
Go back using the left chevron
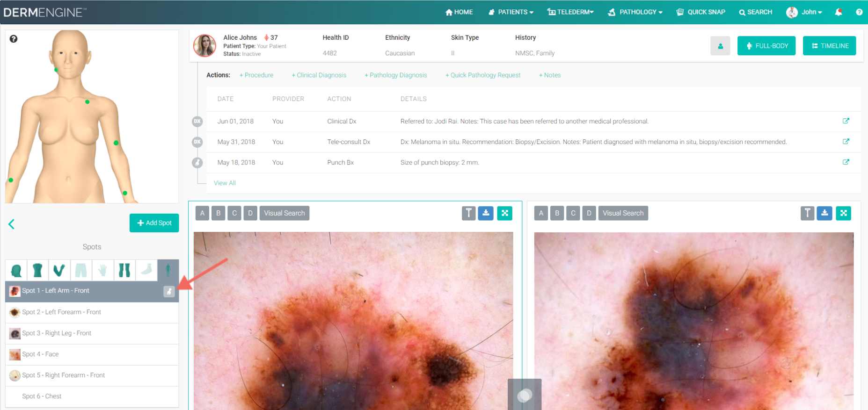tap(12, 224)
